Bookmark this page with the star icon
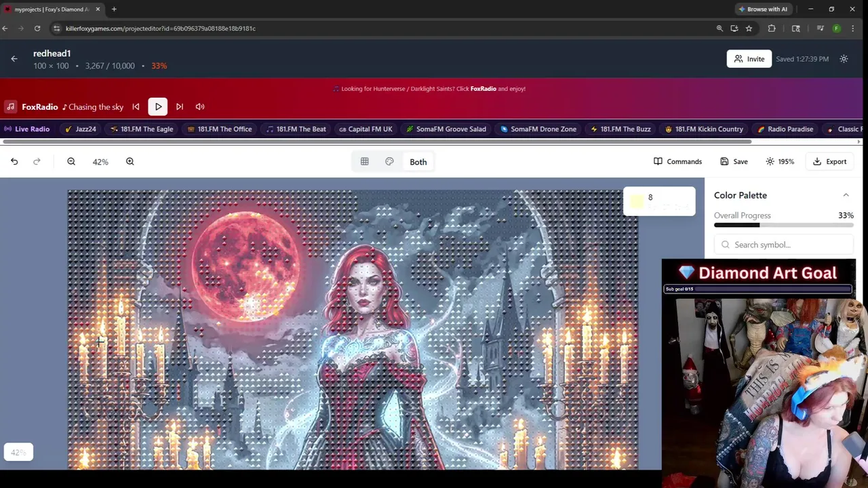 pyautogui.click(x=749, y=28)
